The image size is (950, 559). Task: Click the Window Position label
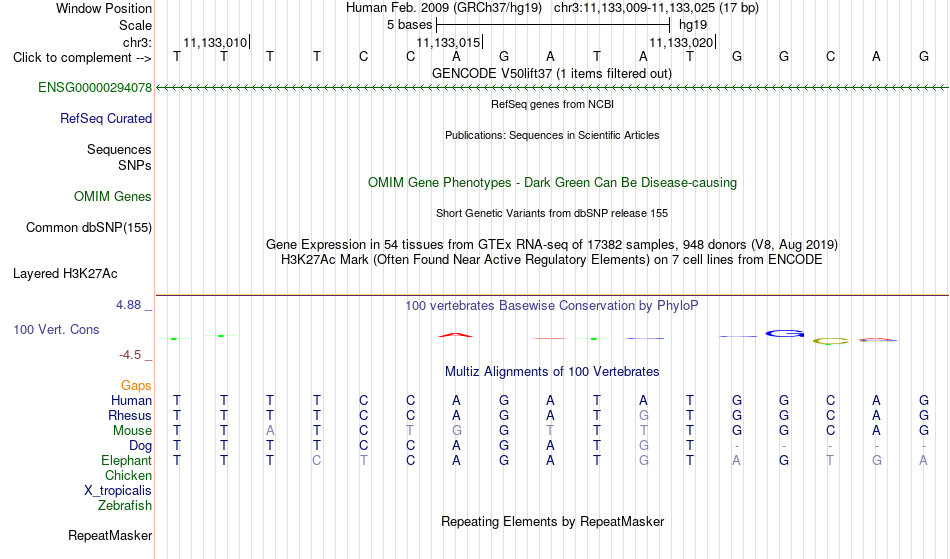104,8
